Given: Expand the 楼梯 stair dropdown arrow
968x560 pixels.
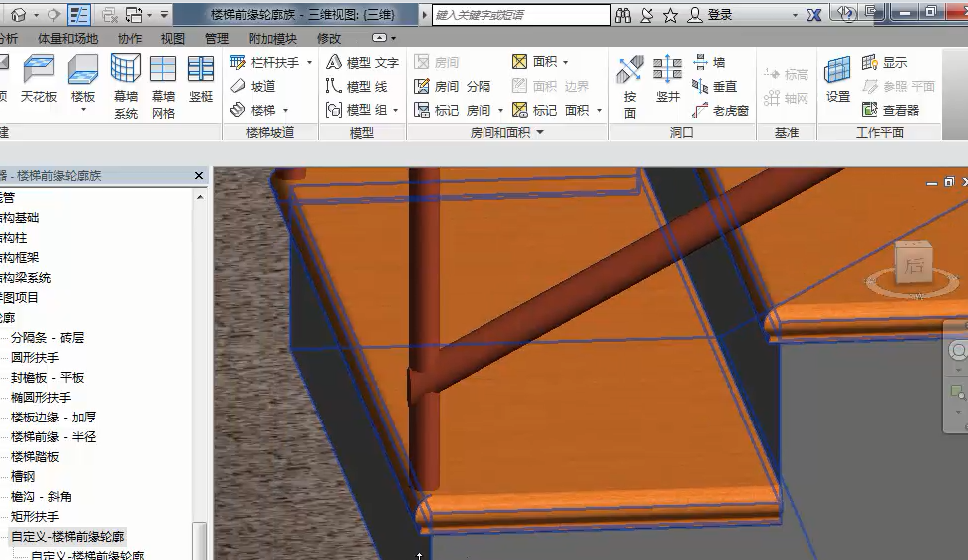Looking at the screenshot, I should (x=285, y=110).
